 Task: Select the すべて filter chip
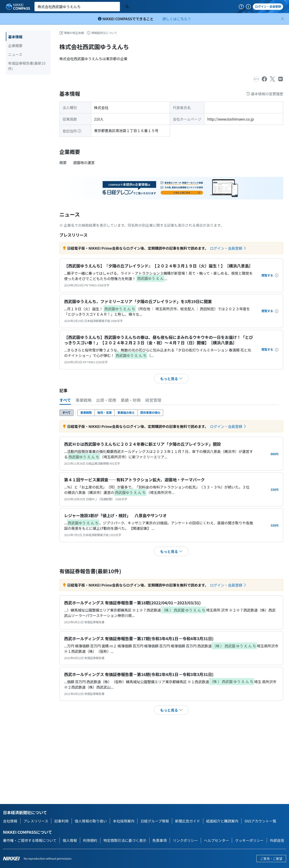click(x=66, y=413)
